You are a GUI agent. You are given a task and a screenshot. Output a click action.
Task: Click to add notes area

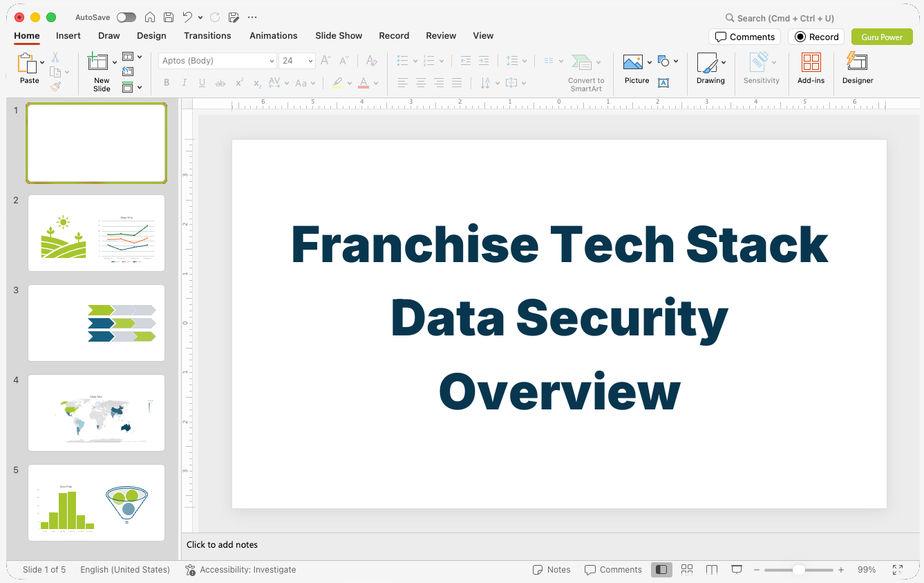550,545
